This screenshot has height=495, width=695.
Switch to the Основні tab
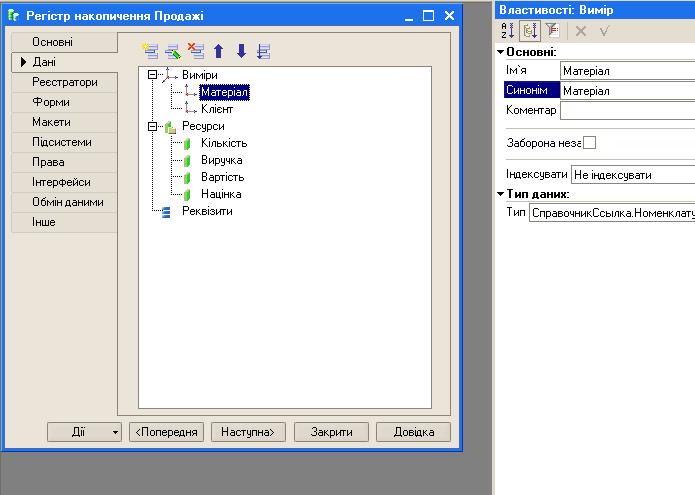point(65,42)
